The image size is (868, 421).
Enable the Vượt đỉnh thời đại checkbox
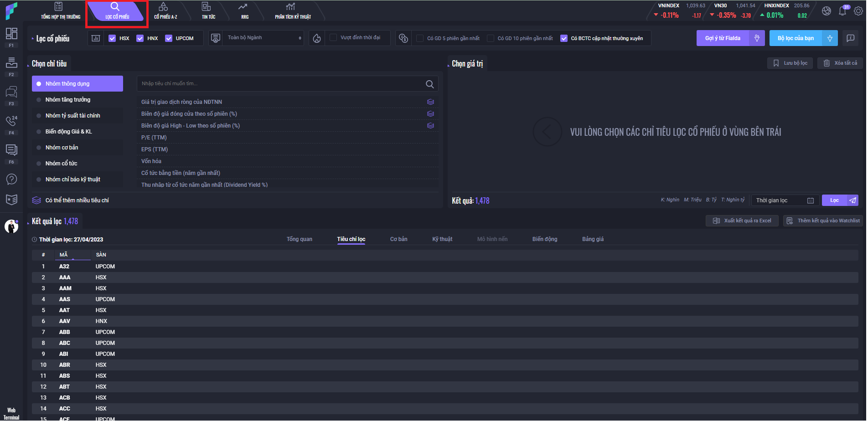coord(333,38)
